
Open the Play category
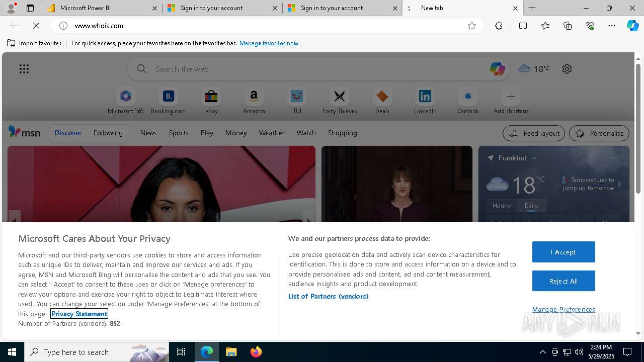click(207, 133)
